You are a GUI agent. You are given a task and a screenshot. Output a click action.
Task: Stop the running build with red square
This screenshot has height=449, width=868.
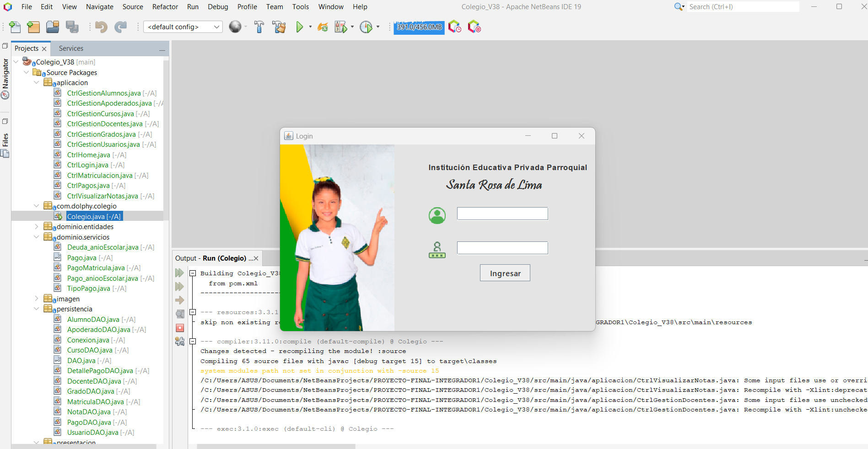[180, 328]
